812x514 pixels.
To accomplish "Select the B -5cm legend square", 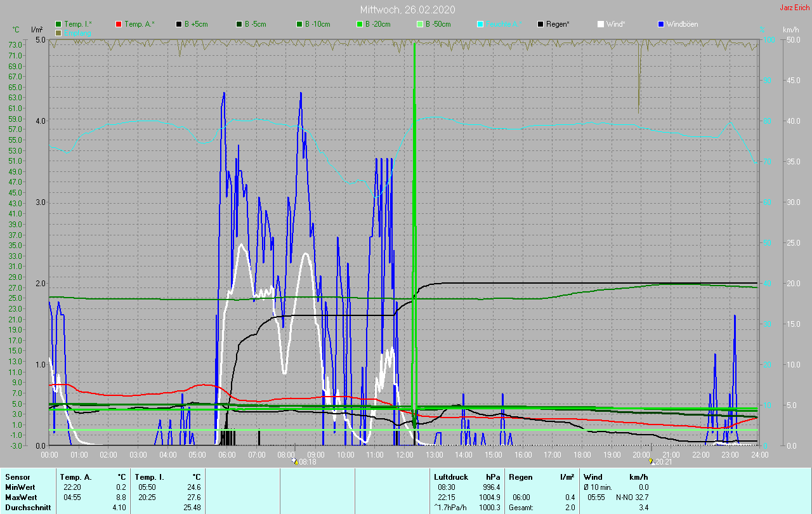I will [x=239, y=24].
